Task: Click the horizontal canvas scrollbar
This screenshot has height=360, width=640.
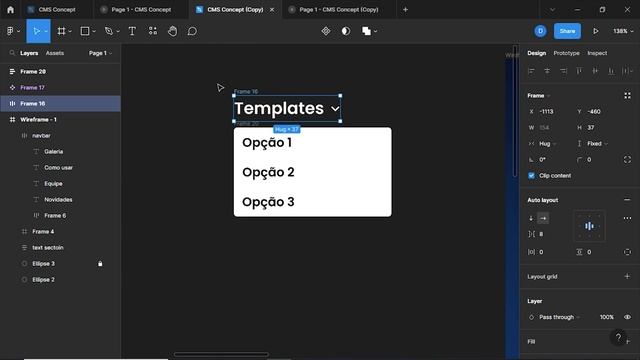Action: click(x=221, y=354)
